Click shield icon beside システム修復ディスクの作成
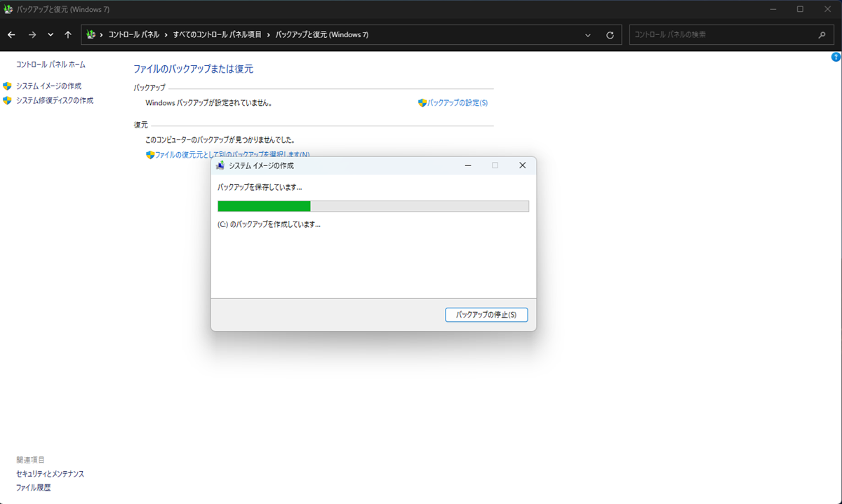 click(8, 100)
